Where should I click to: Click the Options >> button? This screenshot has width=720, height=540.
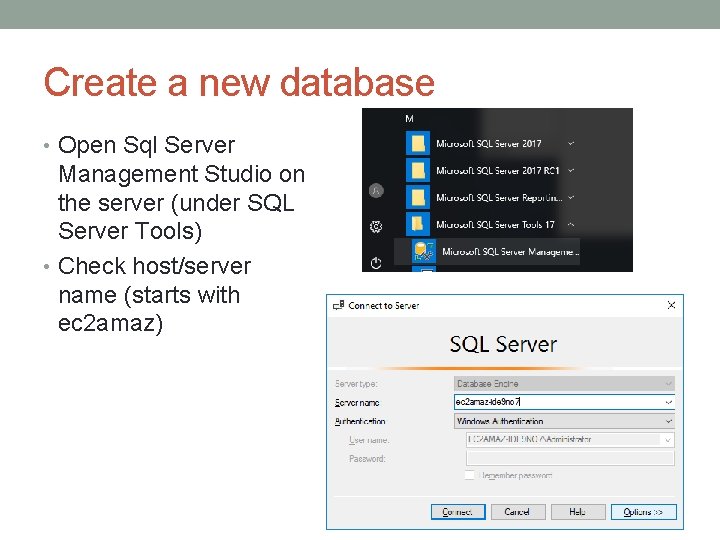643,512
